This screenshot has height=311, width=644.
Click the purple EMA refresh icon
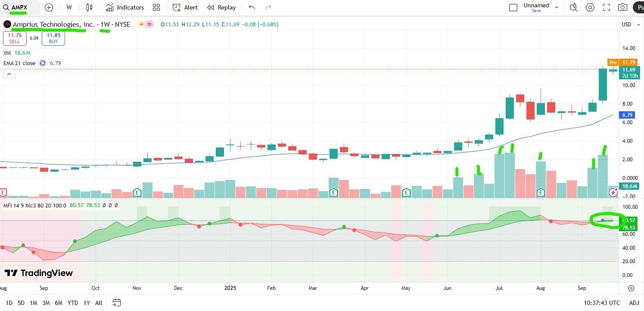pyautogui.click(x=43, y=63)
